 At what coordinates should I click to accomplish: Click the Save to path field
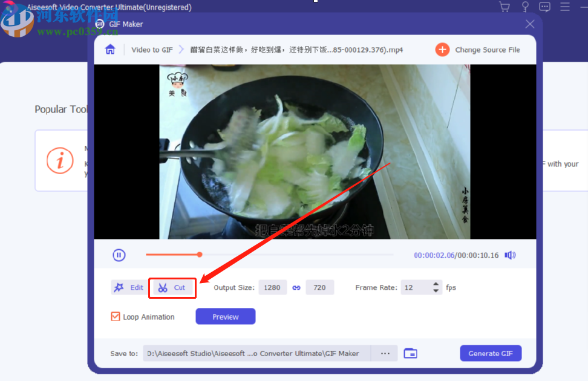[257, 353]
